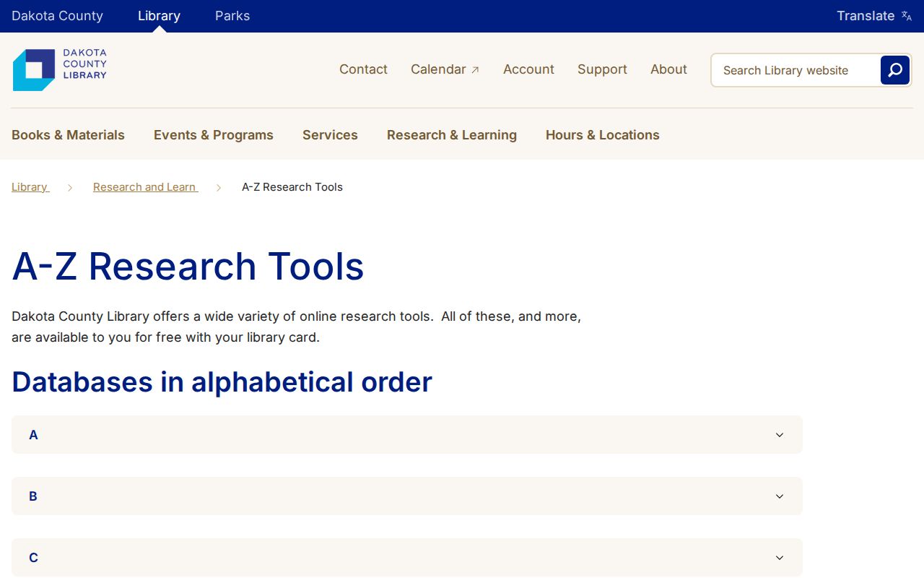Open the Account link
The height and width of the screenshot is (578, 924).
[x=528, y=69]
